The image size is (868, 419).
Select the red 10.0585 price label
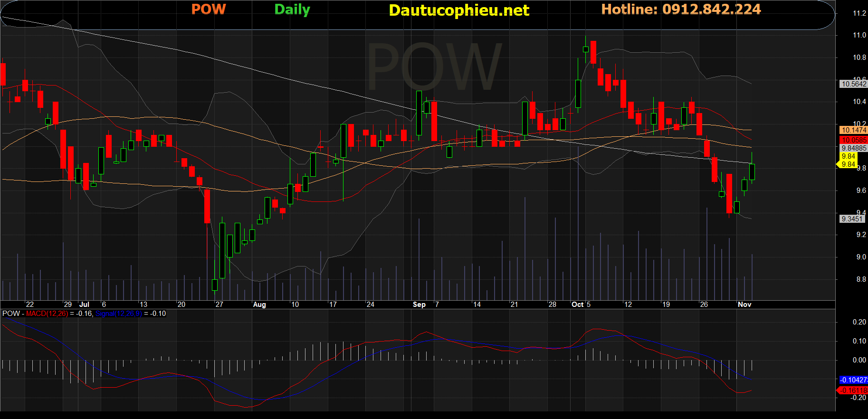tap(854, 140)
